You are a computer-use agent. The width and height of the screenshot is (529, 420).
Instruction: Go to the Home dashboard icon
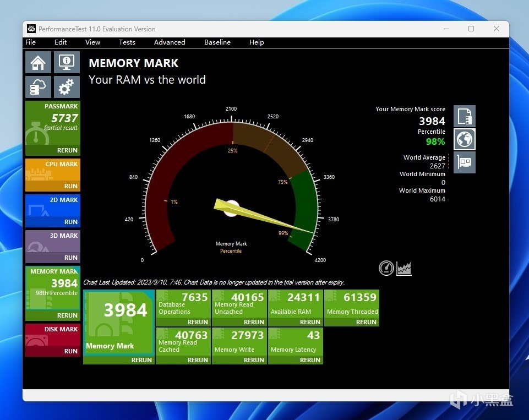coord(38,62)
